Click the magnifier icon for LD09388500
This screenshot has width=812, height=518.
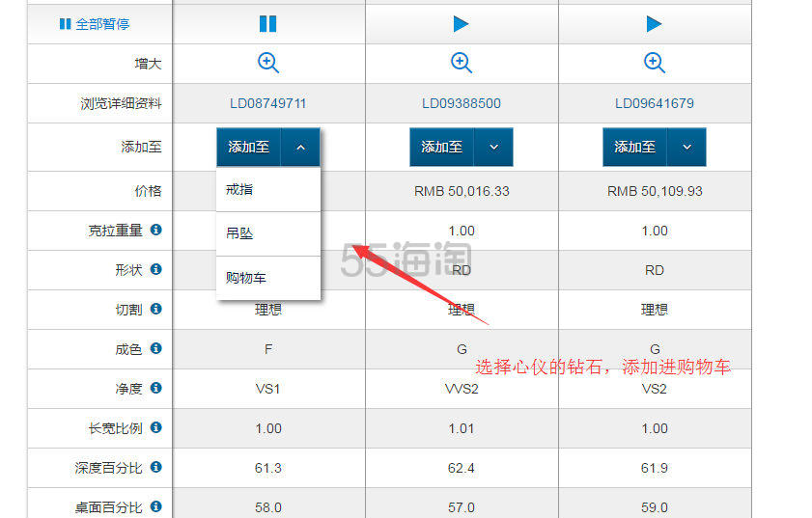point(462,64)
